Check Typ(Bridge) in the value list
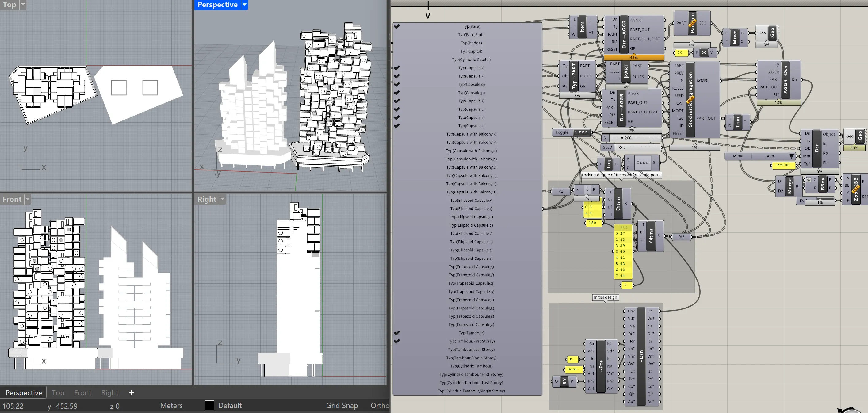 coord(467,43)
